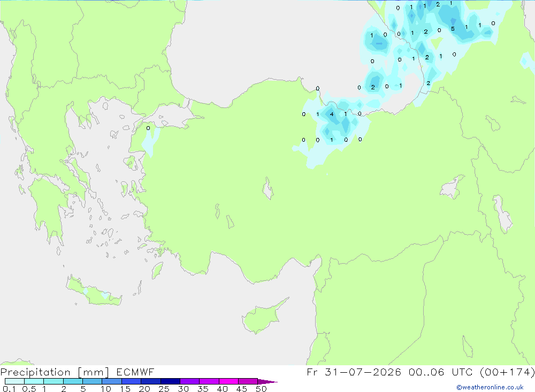The height and width of the screenshot is (392, 535).
Task: Pick the 15–20 mm legend swatch
Action: coord(132,381)
